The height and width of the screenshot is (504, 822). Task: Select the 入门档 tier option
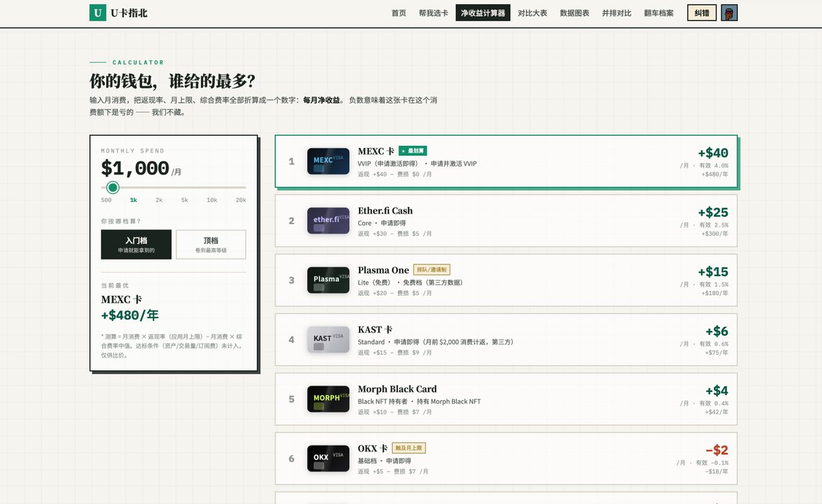click(x=136, y=244)
